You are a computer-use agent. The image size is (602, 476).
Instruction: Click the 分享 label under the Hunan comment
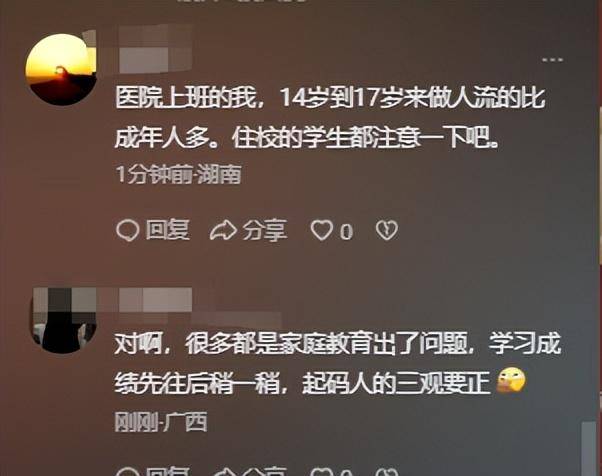(265, 230)
